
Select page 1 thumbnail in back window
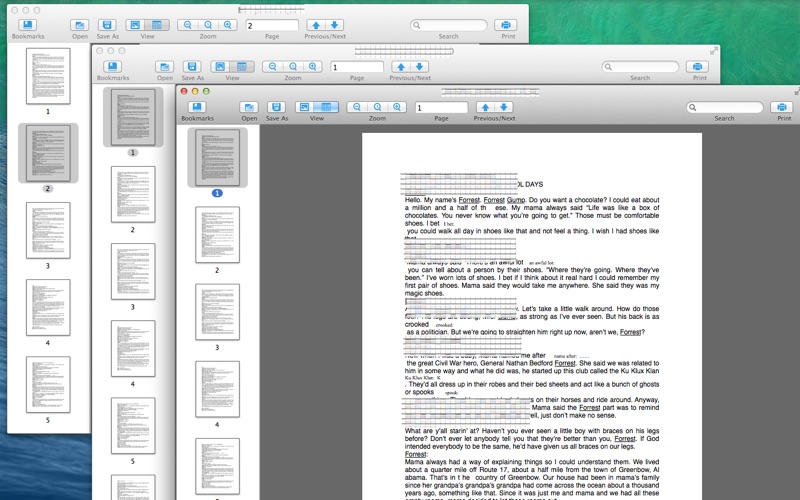coord(48,76)
